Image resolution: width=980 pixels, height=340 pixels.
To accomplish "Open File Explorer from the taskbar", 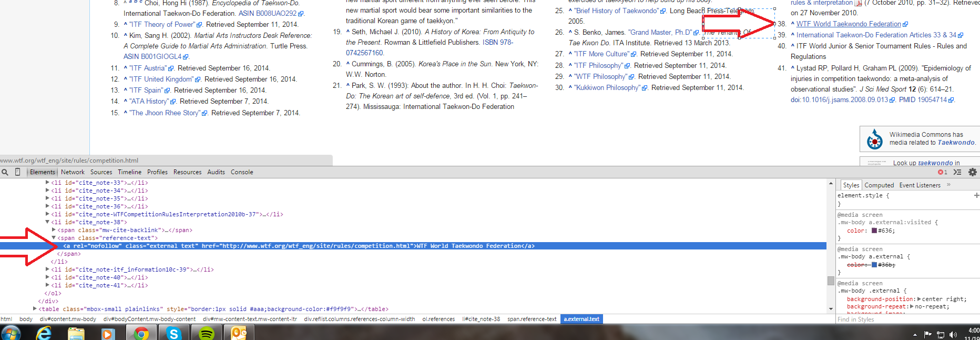I will [76, 333].
